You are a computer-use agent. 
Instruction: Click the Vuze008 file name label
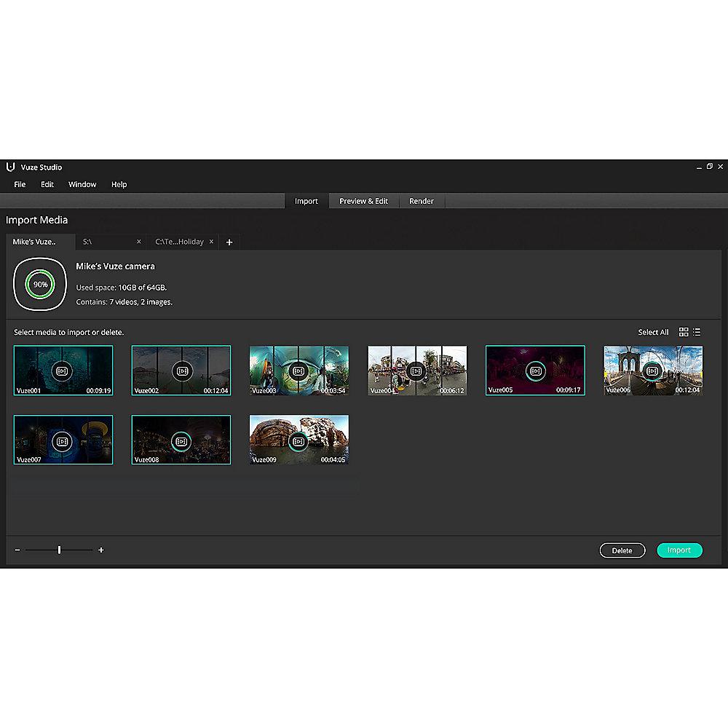tap(147, 459)
